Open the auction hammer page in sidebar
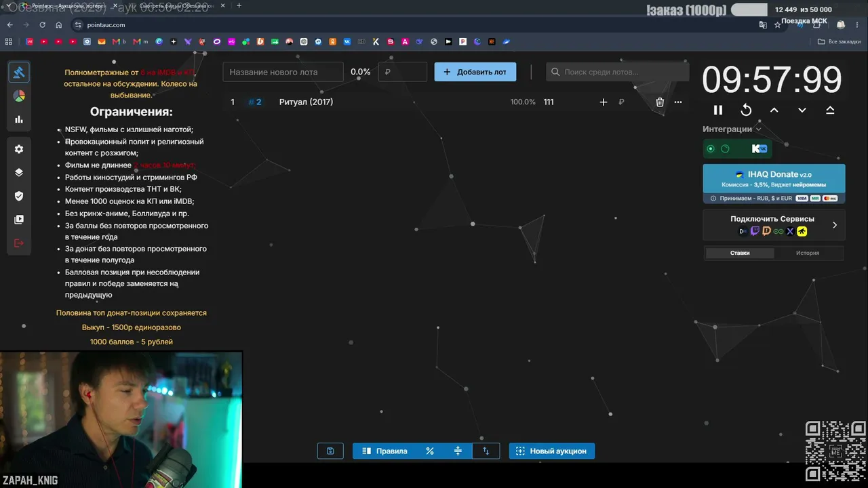868x488 pixels. [19, 72]
